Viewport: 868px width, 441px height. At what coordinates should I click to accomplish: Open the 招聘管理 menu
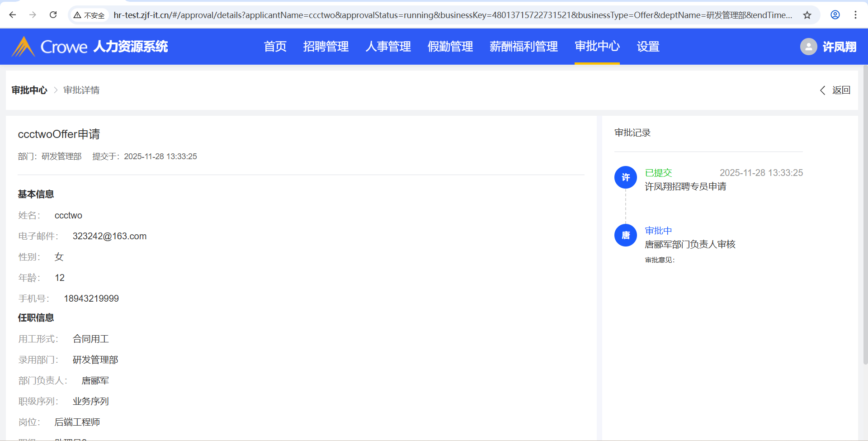pyautogui.click(x=326, y=47)
